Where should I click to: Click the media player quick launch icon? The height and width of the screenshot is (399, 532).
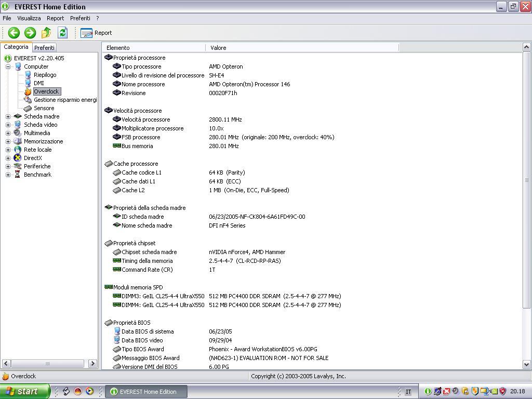(89, 391)
